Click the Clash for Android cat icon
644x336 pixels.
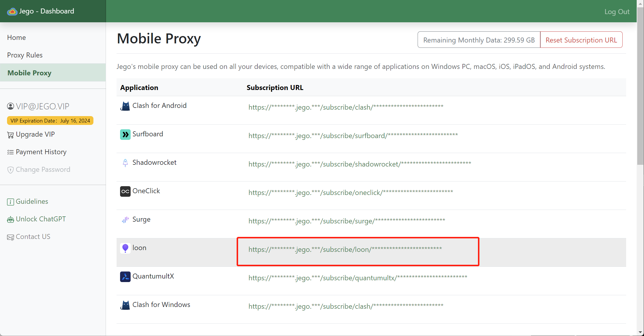(125, 106)
